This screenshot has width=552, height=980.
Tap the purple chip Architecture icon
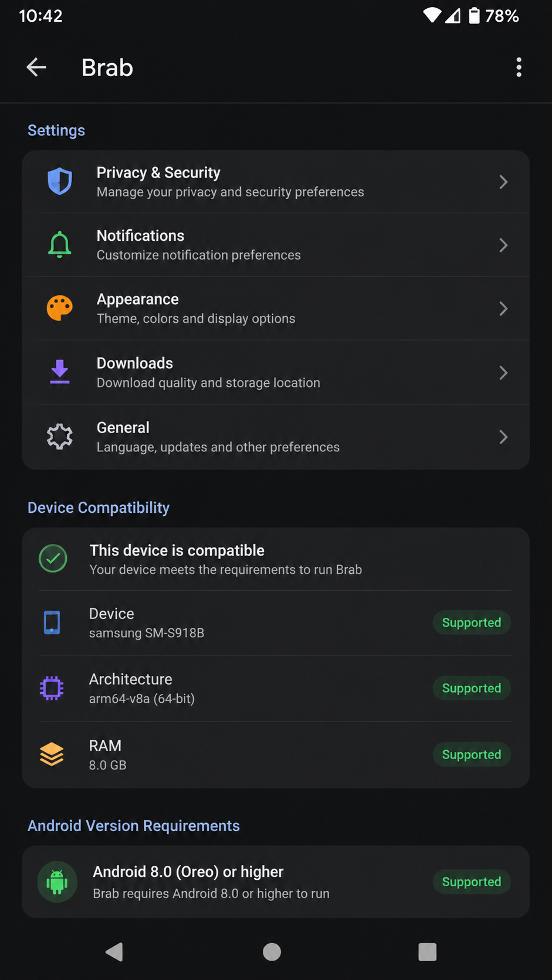pyautogui.click(x=52, y=688)
